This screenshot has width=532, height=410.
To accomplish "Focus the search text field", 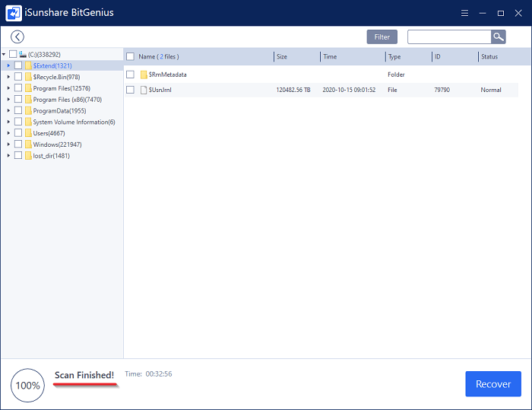I will pyautogui.click(x=449, y=37).
